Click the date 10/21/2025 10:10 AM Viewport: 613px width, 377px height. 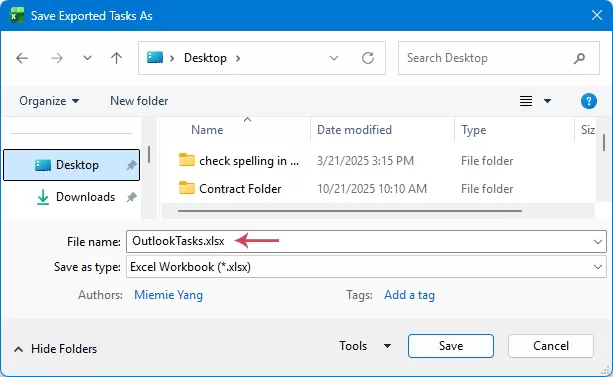(372, 189)
